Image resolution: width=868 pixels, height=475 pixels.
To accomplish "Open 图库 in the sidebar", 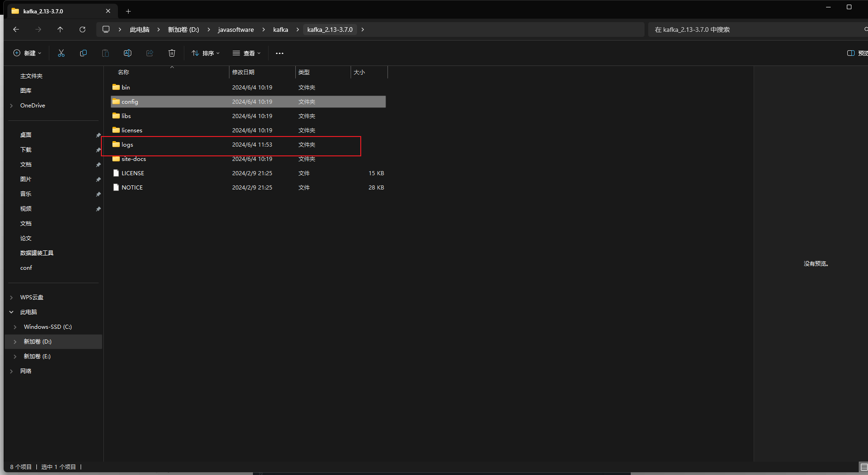I will point(26,91).
